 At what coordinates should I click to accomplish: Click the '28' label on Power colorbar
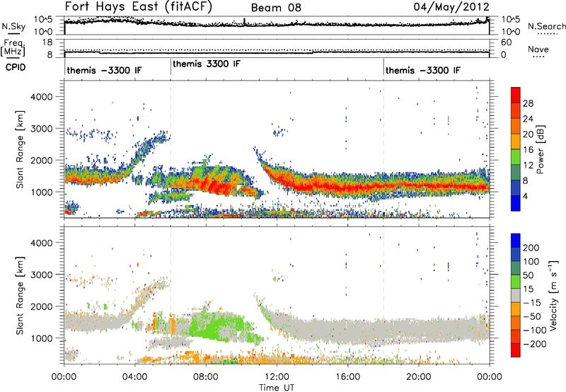[x=528, y=103]
